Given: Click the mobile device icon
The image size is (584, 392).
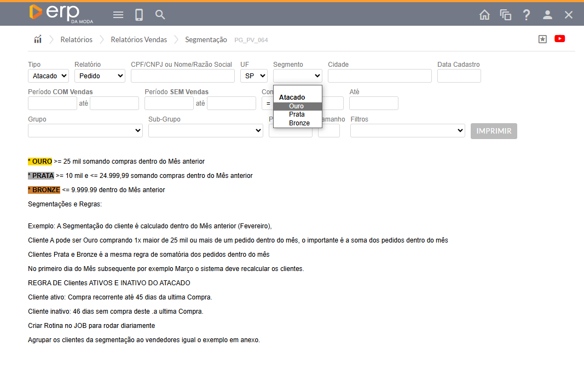Looking at the screenshot, I should (139, 15).
